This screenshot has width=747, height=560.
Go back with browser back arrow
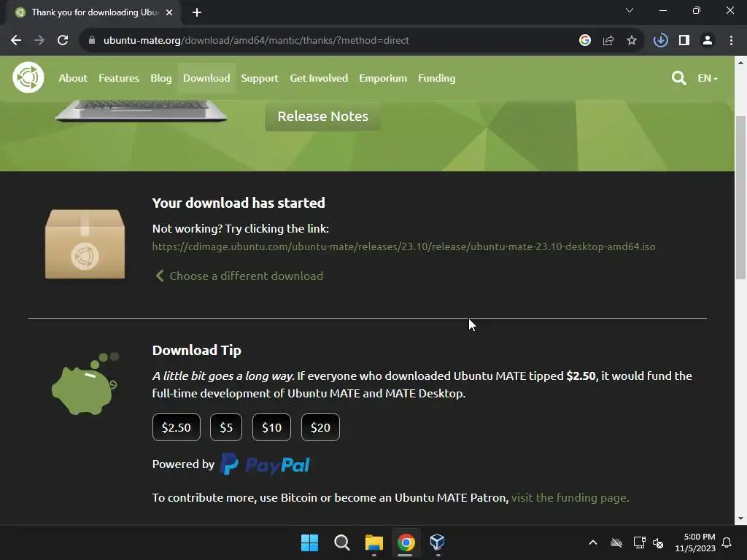click(16, 41)
